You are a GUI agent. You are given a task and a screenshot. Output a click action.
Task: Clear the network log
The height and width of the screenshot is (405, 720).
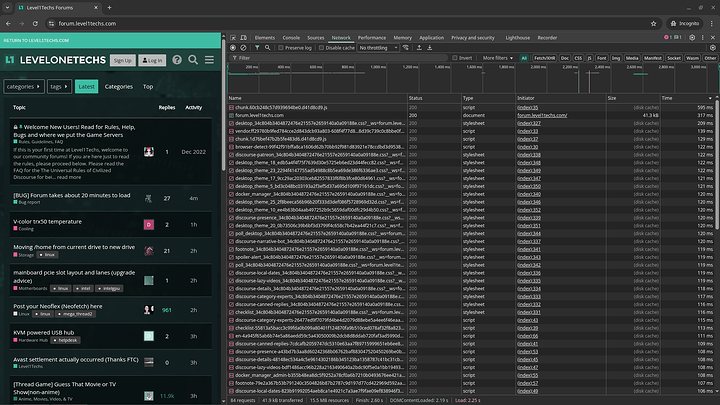[243, 47]
